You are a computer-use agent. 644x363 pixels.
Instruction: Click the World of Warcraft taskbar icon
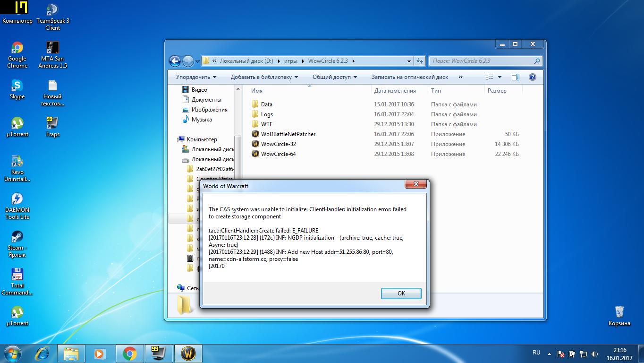point(188,353)
